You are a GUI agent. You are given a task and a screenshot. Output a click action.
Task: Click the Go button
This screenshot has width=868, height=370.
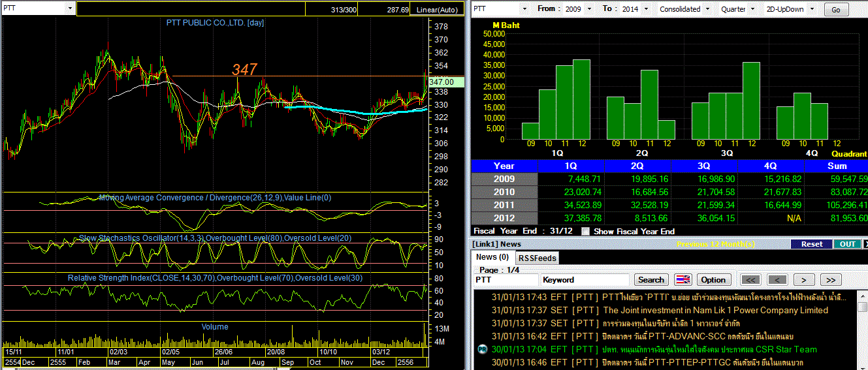pos(836,10)
